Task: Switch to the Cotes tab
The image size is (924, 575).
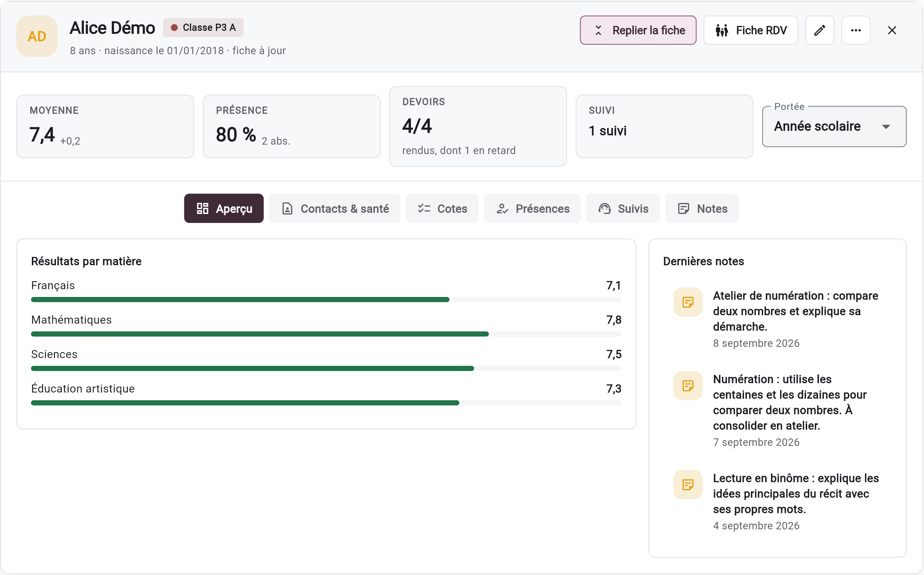Action: (x=442, y=208)
